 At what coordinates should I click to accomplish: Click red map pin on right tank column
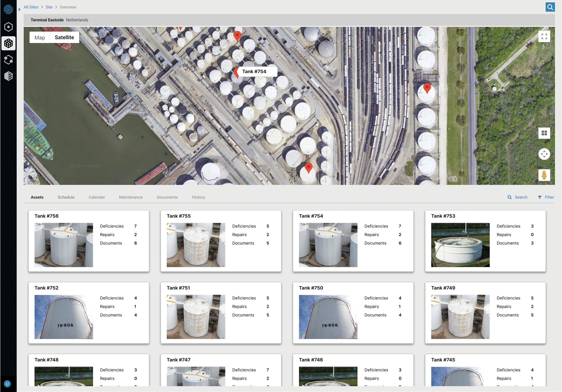(x=427, y=88)
